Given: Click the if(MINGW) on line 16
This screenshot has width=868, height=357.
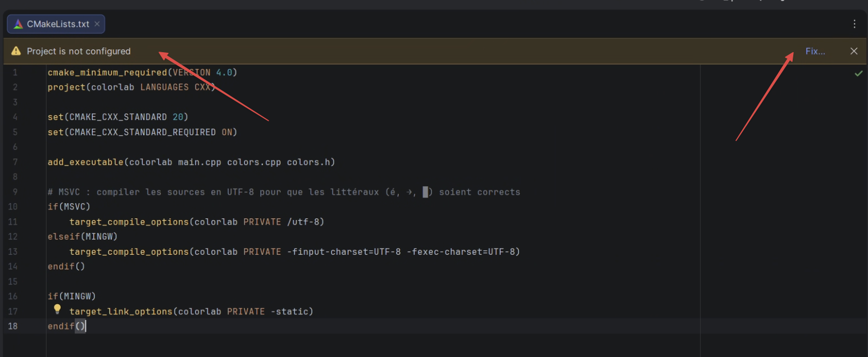Looking at the screenshot, I should pyautogui.click(x=72, y=296).
